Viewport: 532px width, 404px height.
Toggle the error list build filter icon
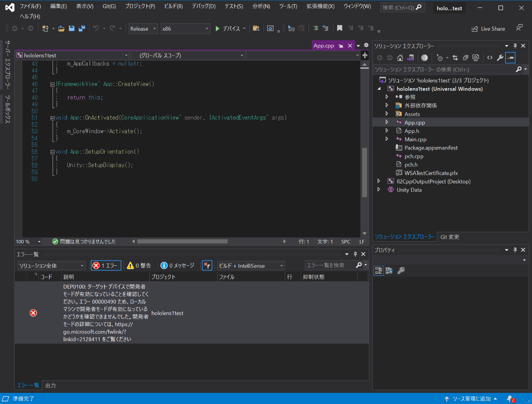207,265
